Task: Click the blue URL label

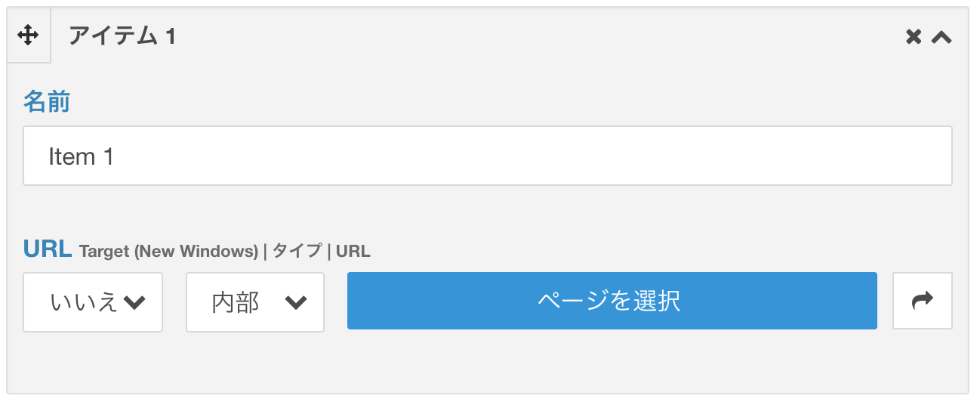Action: tap(48, 249)
